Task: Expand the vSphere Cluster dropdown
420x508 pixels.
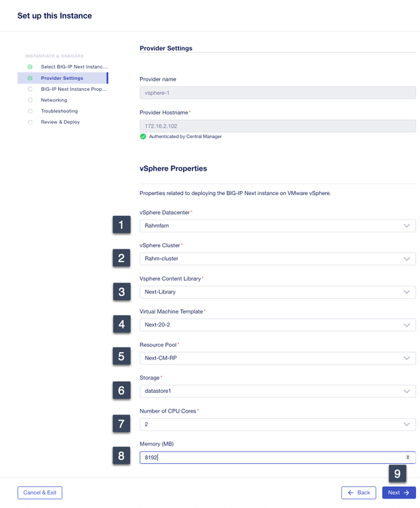Action: tap(277, 259)
